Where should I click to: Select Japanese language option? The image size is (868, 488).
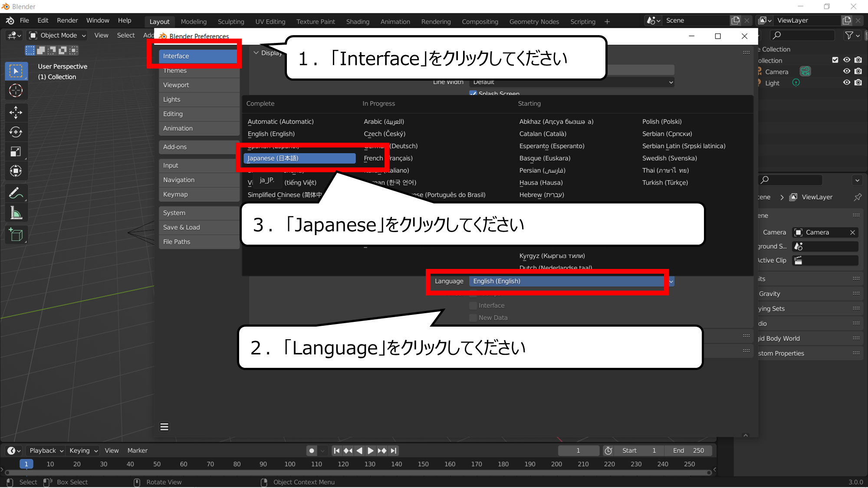(x=299, y=158)
